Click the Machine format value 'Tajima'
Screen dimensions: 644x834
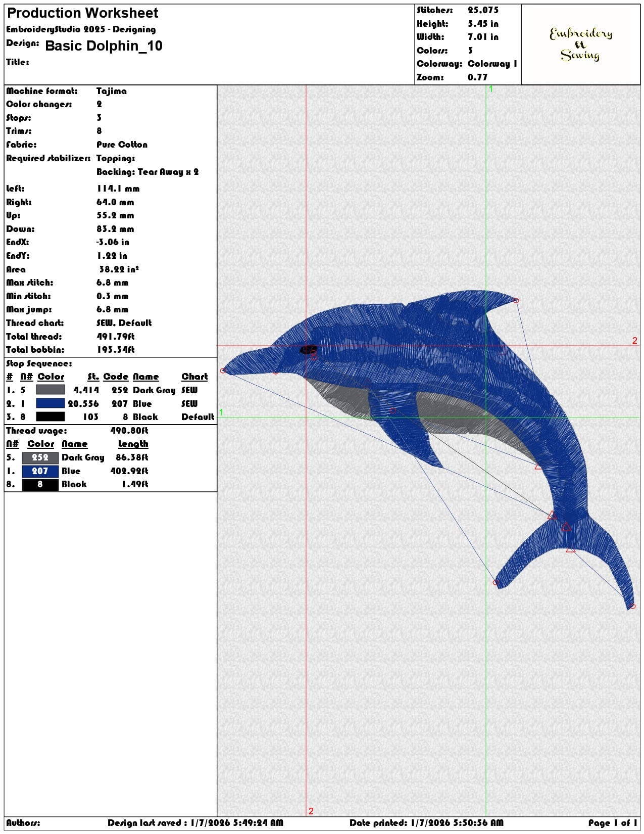112,91
